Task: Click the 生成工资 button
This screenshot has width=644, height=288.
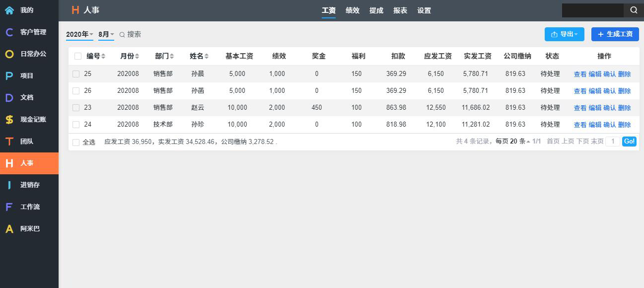Action: [615, 34]
